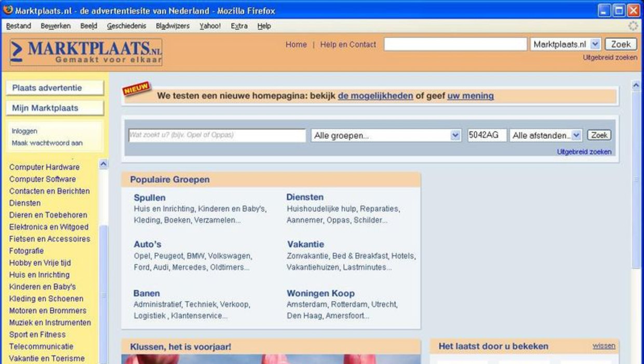Click the page scrollbar up arrow
The width and height of the screenshot is (644, 364).
point(636,85)
